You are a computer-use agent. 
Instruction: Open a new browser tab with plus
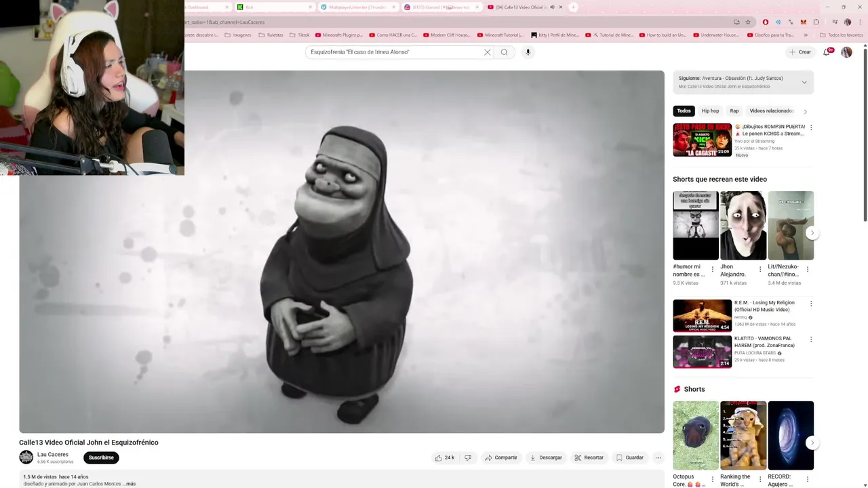point(573,7)
